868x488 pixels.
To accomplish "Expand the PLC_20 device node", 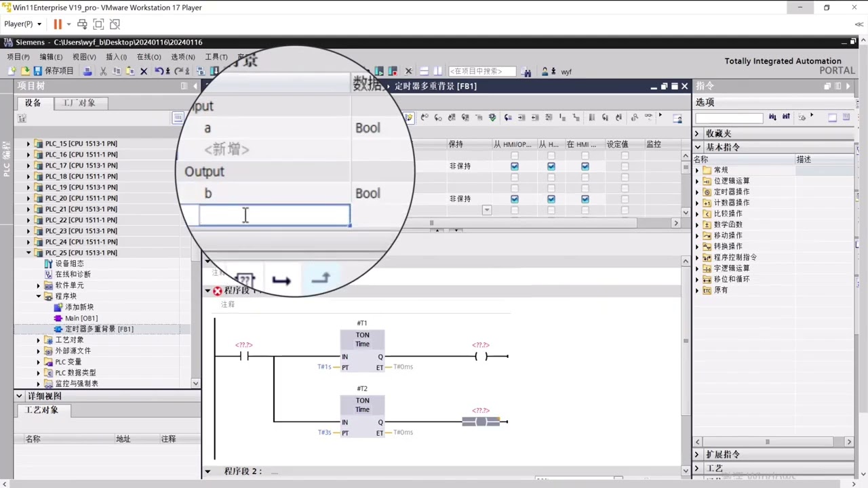I will 28,198.
